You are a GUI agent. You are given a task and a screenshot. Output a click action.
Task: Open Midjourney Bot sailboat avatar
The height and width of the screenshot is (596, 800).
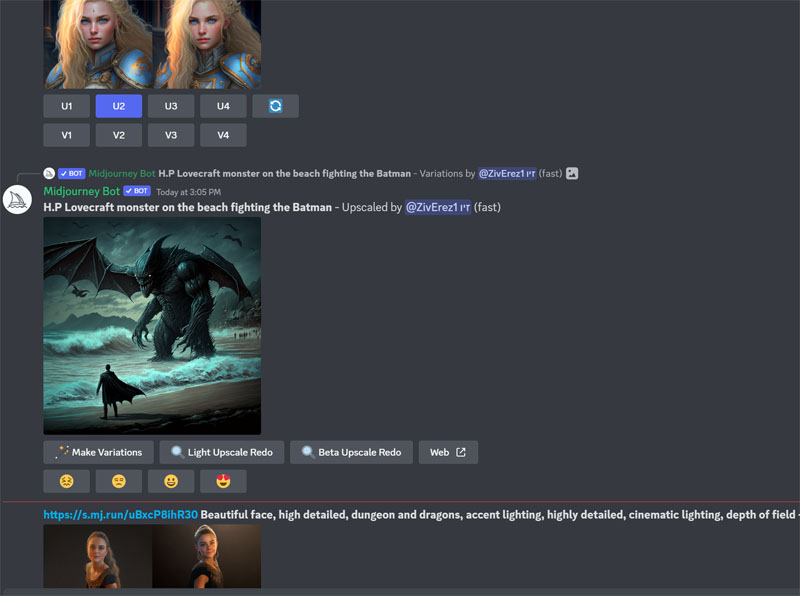tap(17, 200)
